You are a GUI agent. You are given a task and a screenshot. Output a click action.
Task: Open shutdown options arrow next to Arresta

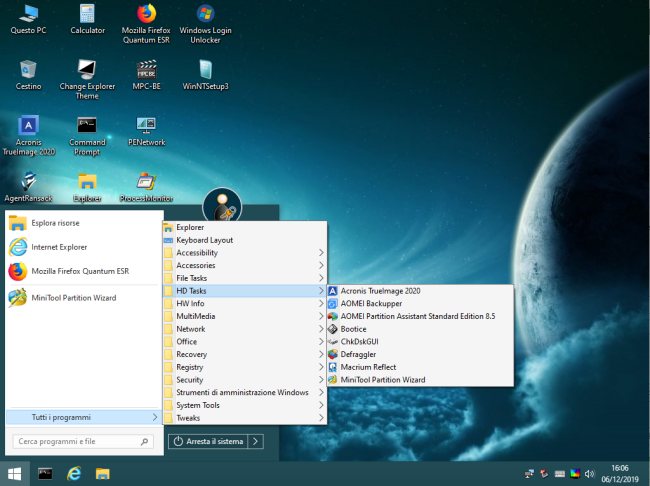(x=255, y=441)
